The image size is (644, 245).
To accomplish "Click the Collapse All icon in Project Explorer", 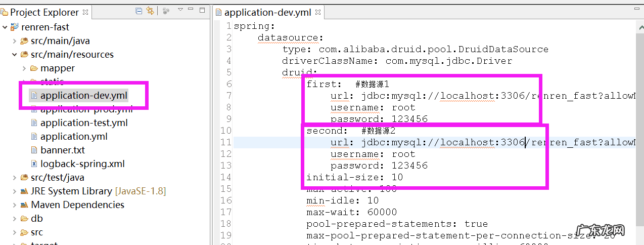I will coord(139,11).
